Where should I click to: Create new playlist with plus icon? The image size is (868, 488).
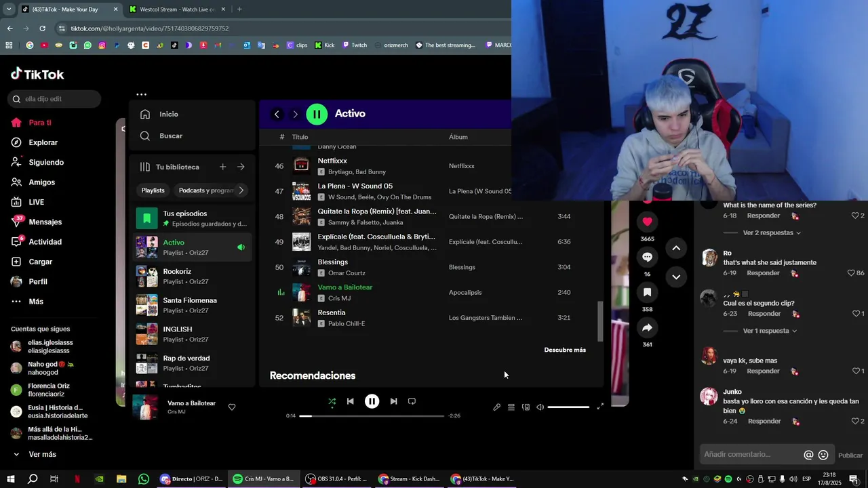(x=222, y=167)
